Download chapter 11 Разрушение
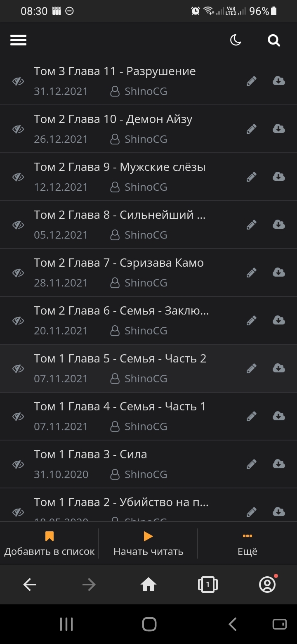Viewport: 297px width, 644px height. coord(279,81)
